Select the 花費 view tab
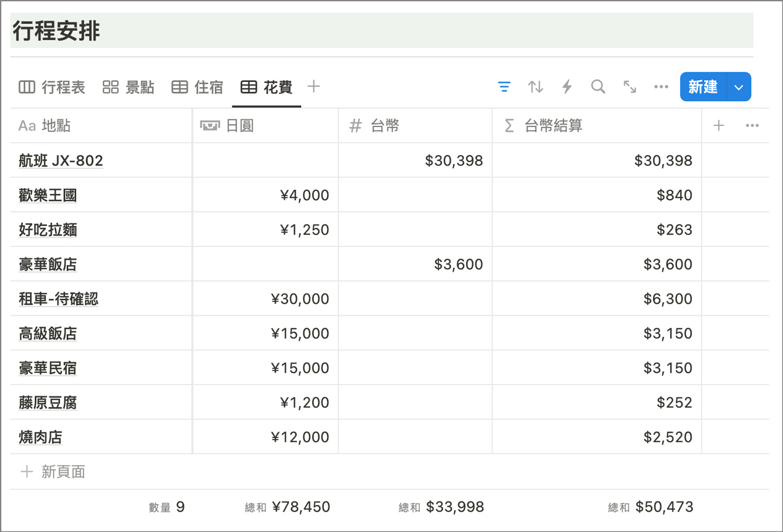 click(x=266, y=87)
